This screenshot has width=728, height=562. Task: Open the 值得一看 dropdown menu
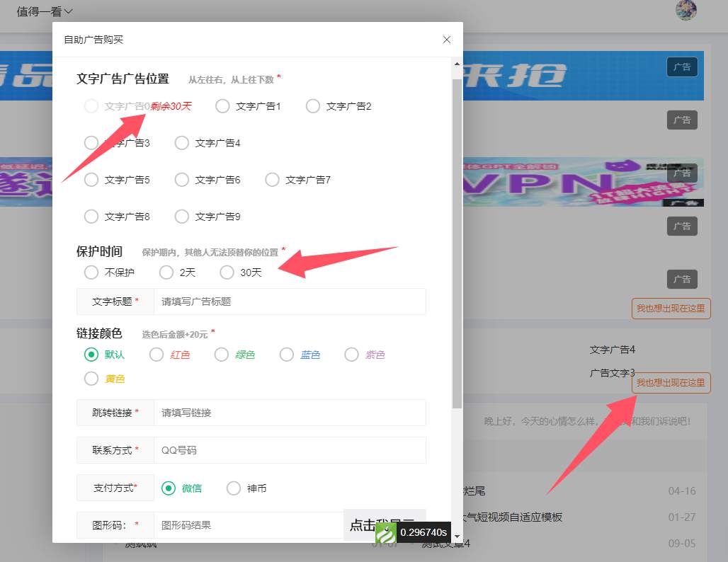tap(45, 11)
